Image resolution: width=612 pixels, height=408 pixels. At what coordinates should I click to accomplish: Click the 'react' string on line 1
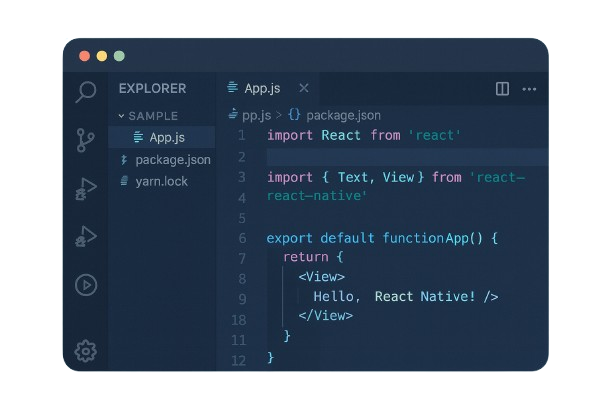[x=434, y=135]
